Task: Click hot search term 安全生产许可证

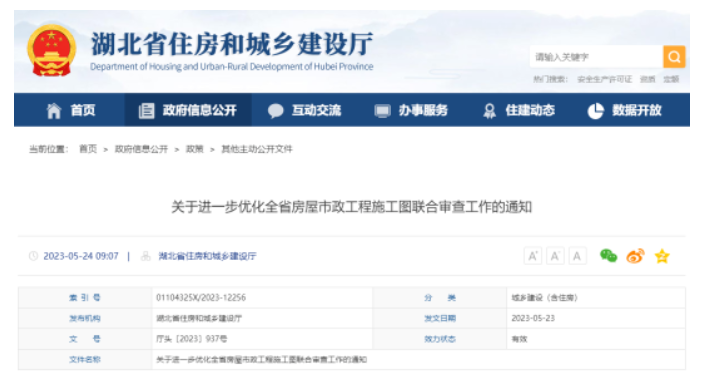Action: (604, 79)
